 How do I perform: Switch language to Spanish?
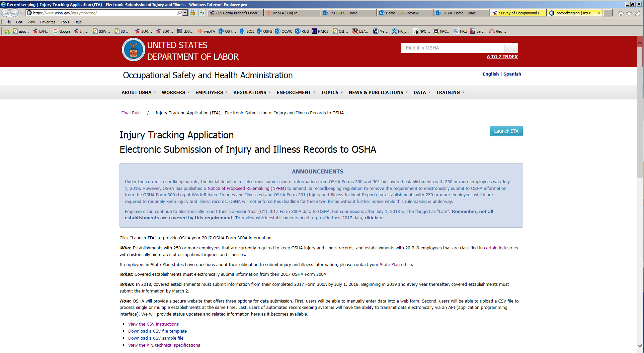[x=512, y=74]
